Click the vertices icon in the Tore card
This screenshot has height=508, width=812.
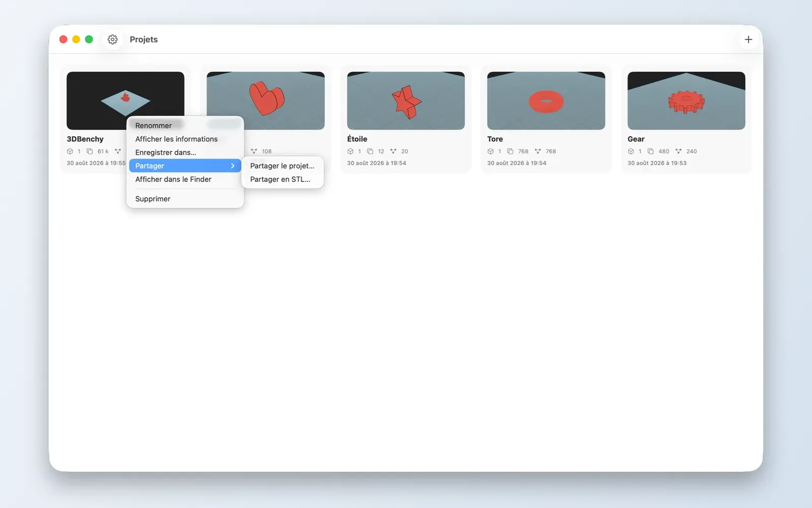tap(538, 151)
